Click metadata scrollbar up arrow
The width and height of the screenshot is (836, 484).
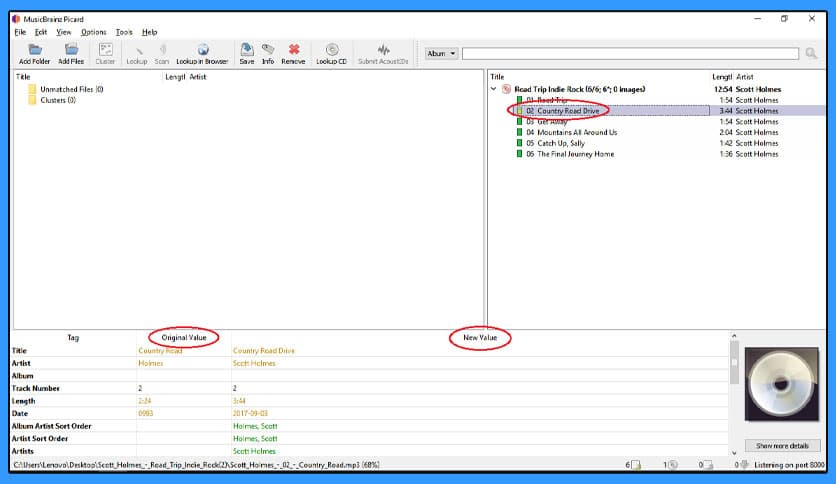pyautogui.click(x=734, y=336)
